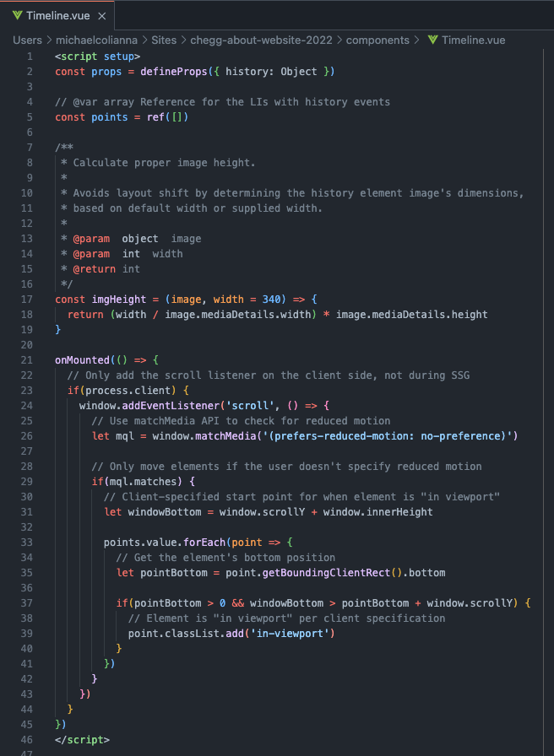Open Timeline.vue breadcrumb file entry
This screenshot has height=756, width=554.
click(474, 40)
